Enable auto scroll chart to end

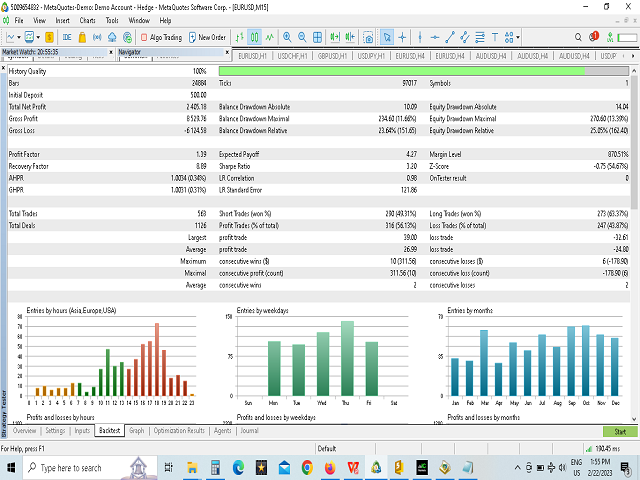(335, 38)
